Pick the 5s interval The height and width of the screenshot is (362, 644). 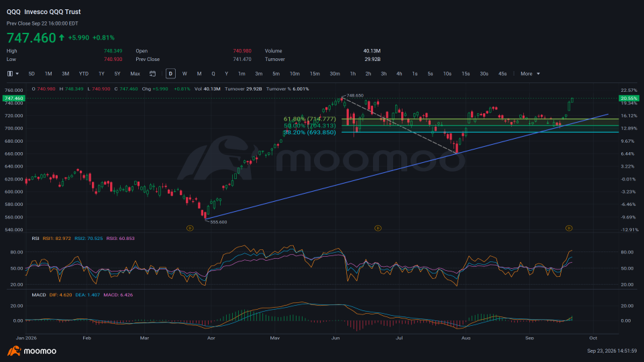pos(431,74)
